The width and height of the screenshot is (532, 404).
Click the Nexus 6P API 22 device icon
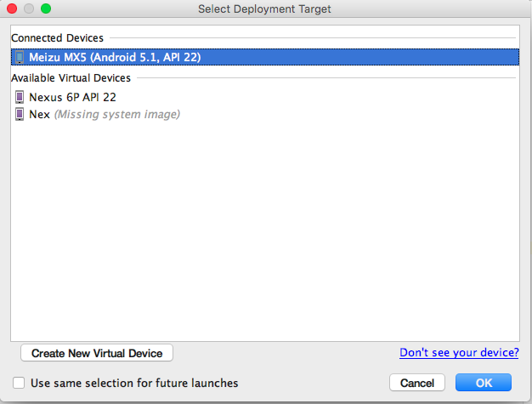20,97
